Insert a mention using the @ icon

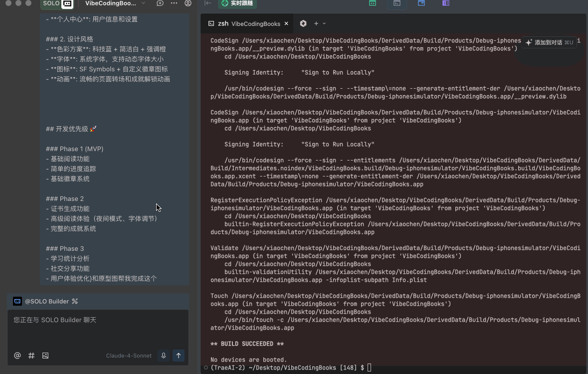(x=17, y=356)
